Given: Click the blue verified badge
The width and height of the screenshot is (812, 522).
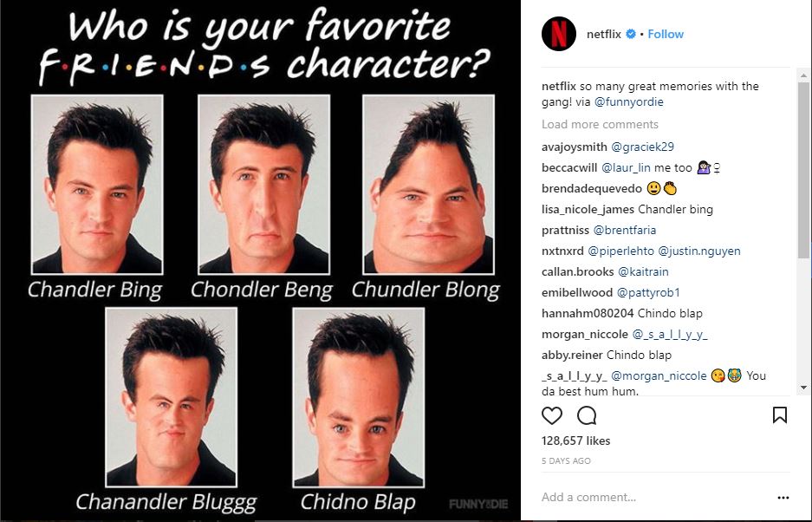Looking at the screenshot, I should coord(631,34).
